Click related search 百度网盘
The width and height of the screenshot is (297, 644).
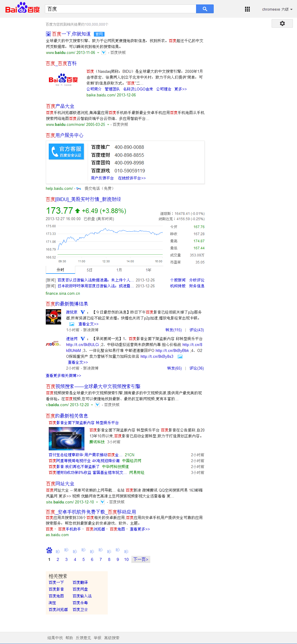80,589
